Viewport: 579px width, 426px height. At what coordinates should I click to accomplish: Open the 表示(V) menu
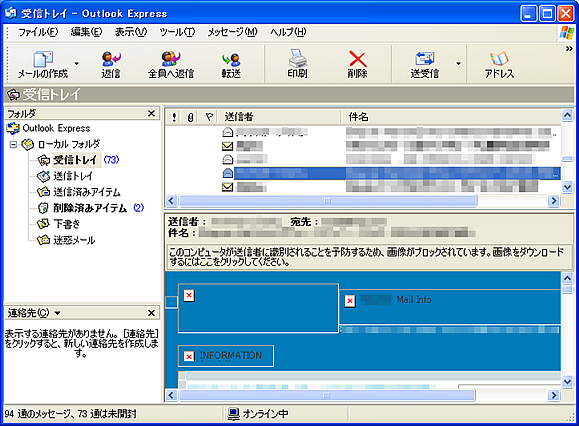(x=130, y=32)
